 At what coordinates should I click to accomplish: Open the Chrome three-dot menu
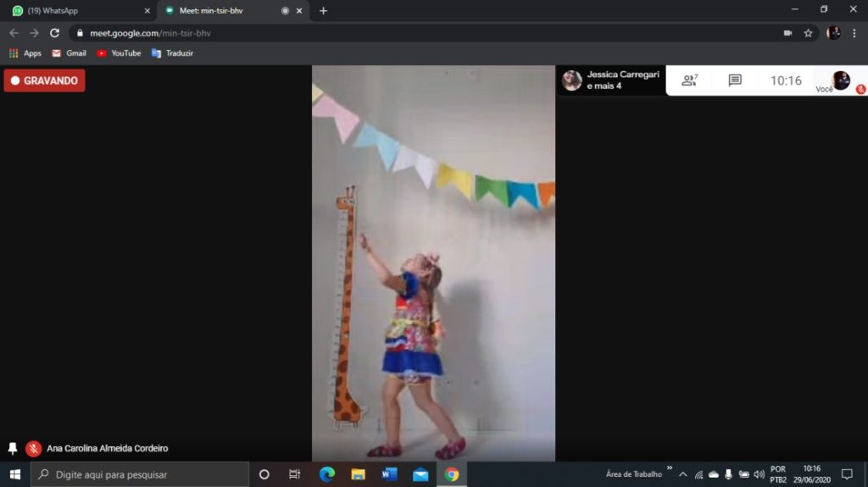click(854, 33)
